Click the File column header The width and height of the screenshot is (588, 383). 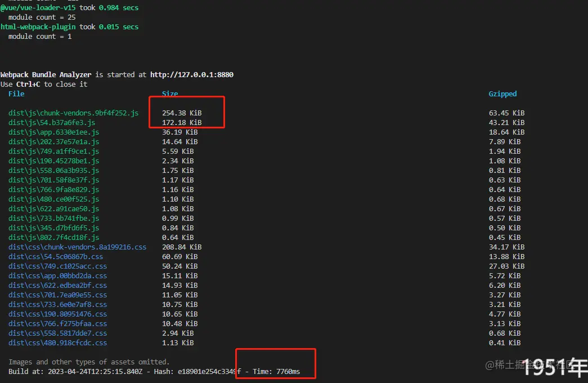(16, 94)
